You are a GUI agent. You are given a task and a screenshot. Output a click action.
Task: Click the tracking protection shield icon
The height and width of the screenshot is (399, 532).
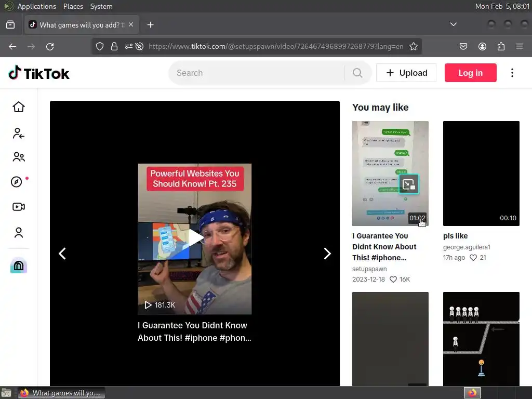point(99,46)
